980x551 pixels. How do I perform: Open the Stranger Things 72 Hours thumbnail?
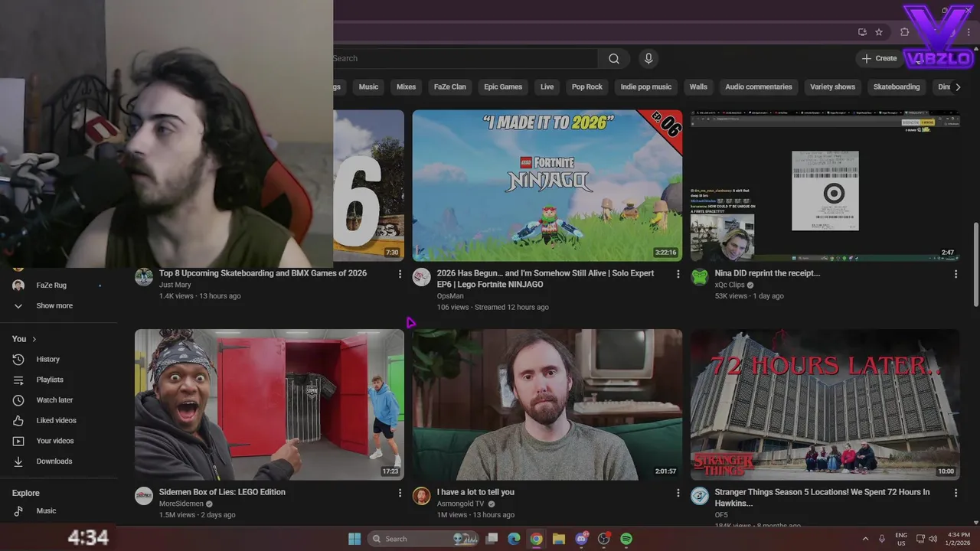[825, 405]
